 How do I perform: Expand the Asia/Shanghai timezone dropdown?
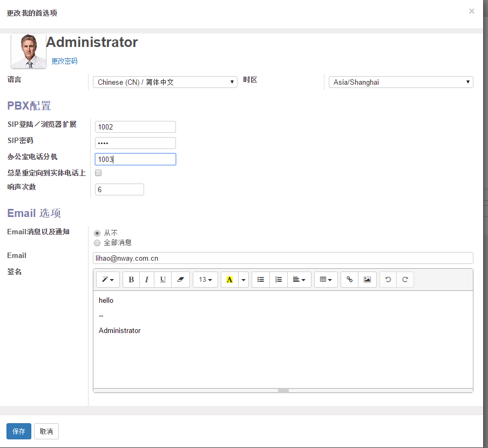401,82
